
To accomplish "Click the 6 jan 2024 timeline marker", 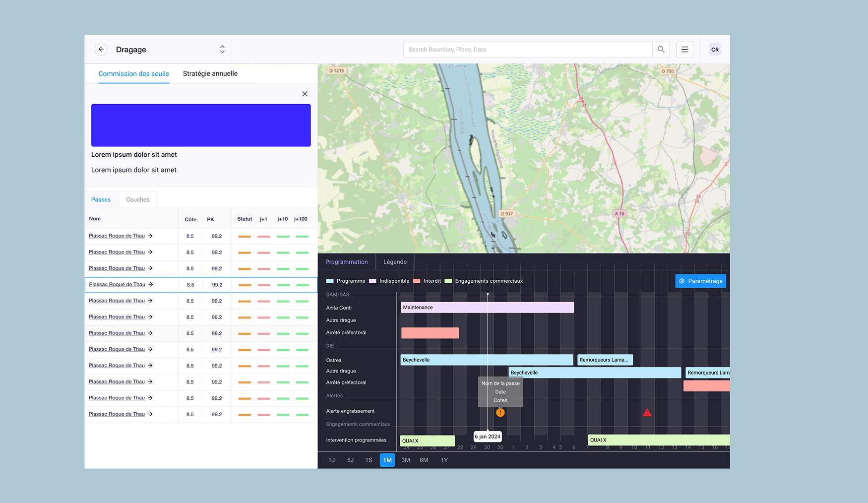I will point(488,437).
